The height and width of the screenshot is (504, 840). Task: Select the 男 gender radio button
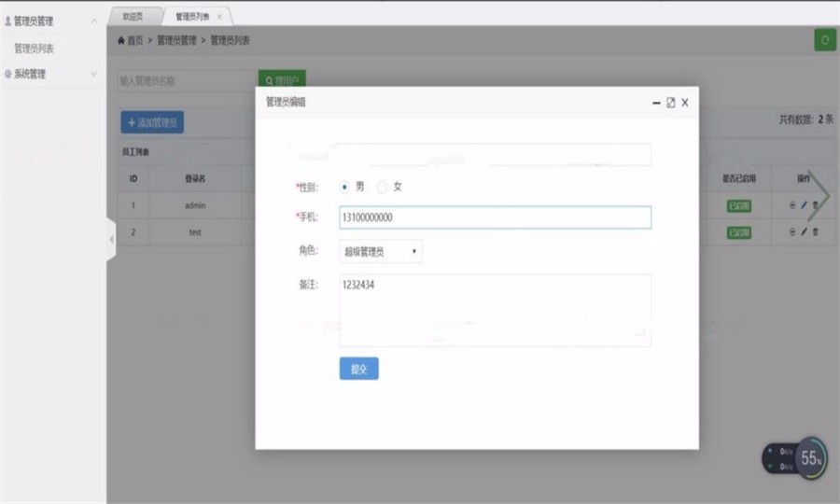(343, 187)
